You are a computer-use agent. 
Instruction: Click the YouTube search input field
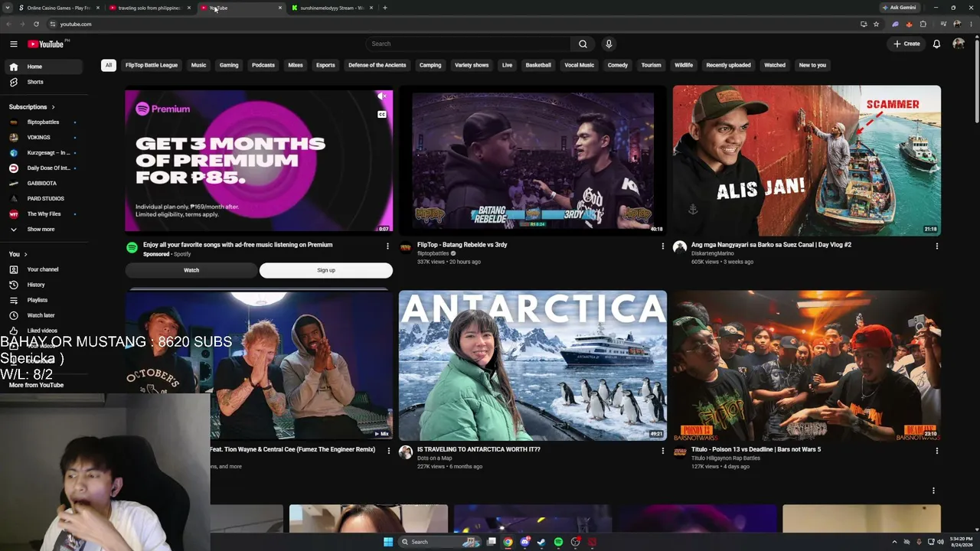click(468, 44)
